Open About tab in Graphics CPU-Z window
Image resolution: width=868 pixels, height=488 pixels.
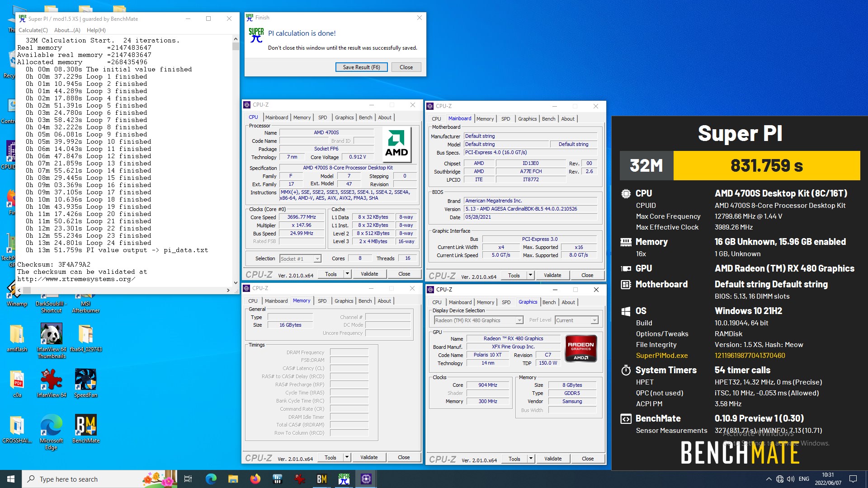point(568,302)
